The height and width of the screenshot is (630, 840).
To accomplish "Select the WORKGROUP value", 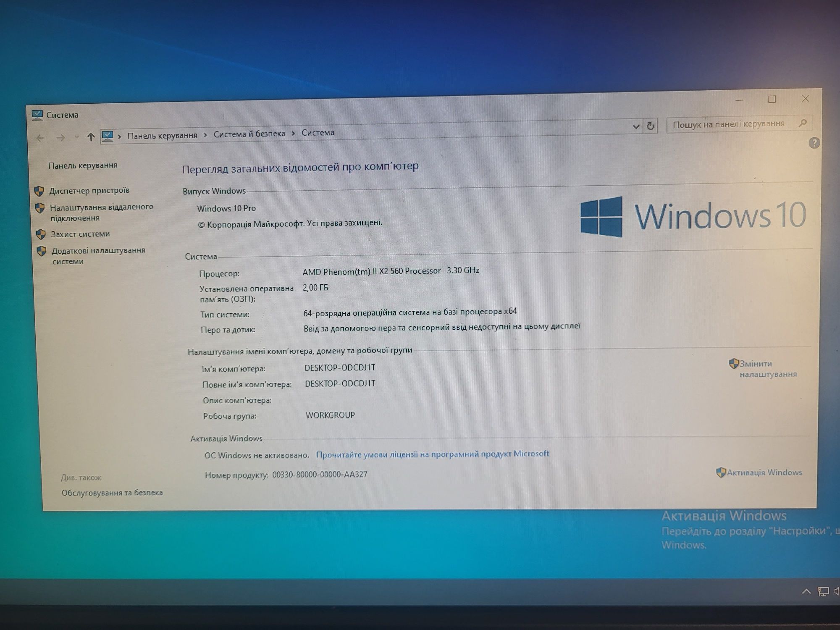I will [330, 415].
